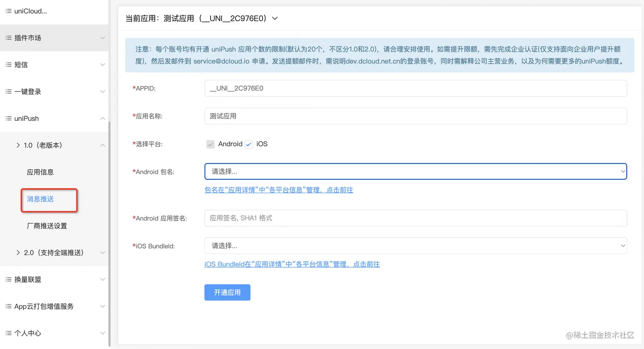This screenshot has width=644, height=349.
Task: Click the arrow icon before 2.0（支持全端推送）
Action: (18, 252)
